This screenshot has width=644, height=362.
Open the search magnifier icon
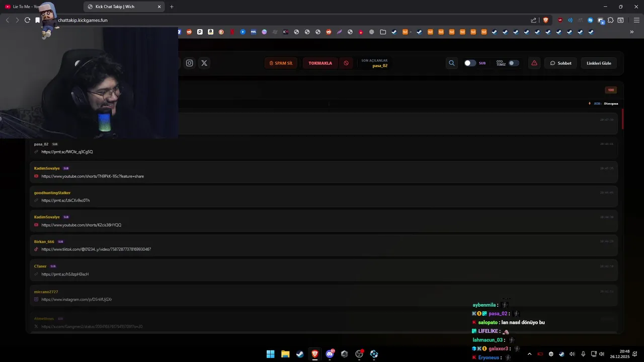[x=452, y=63]
